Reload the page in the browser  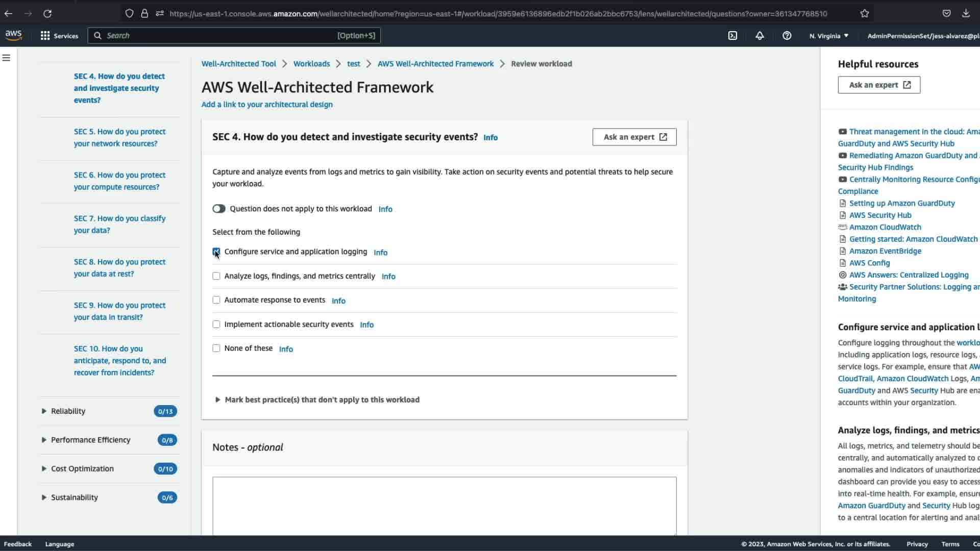47,14
